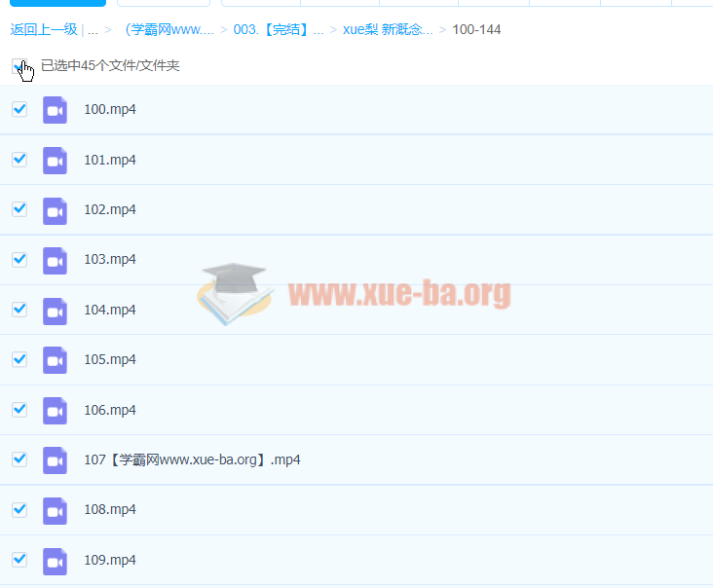Image resolution: width=713 pixels, height=588 pixels.
Task: Open 107【学霸网www.xue-ba.org】.mp4 file name
Action: click(x=192, y=459)
